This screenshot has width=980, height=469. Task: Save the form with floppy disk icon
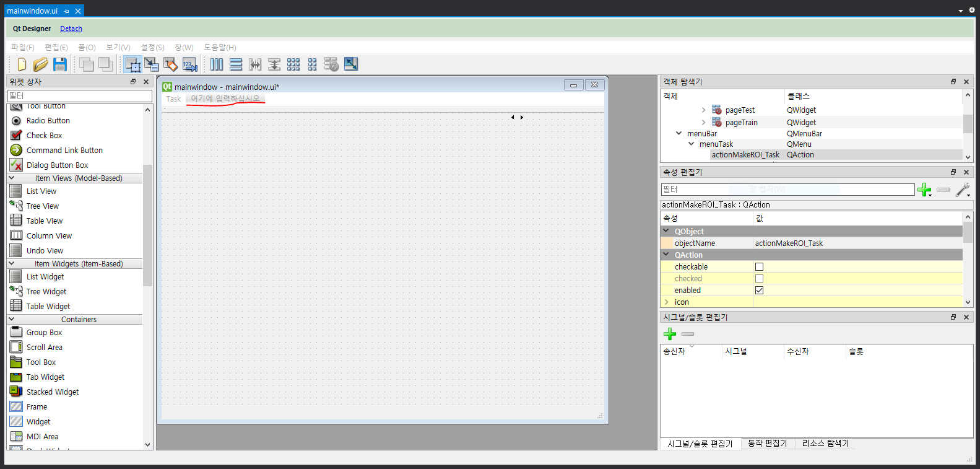60,64
